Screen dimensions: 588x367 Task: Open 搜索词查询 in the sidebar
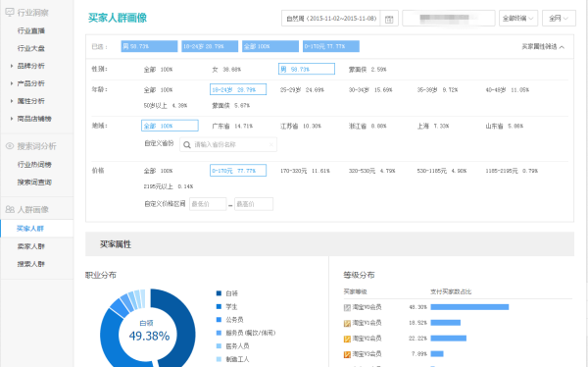(x=34, y=183)
